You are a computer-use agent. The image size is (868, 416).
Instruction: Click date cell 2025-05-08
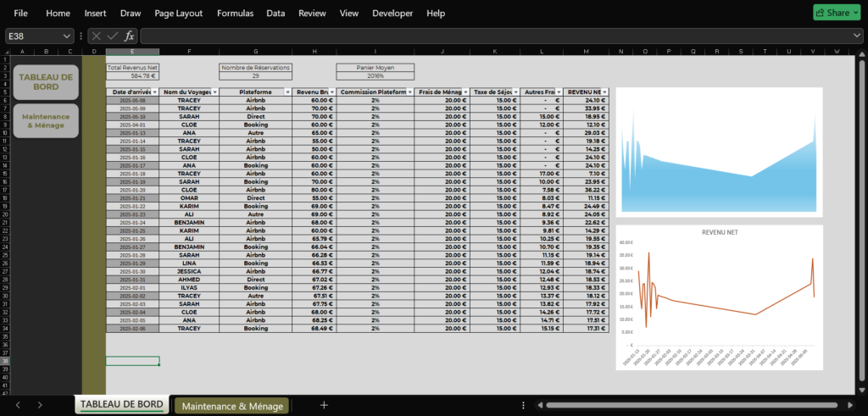point(132,101)
